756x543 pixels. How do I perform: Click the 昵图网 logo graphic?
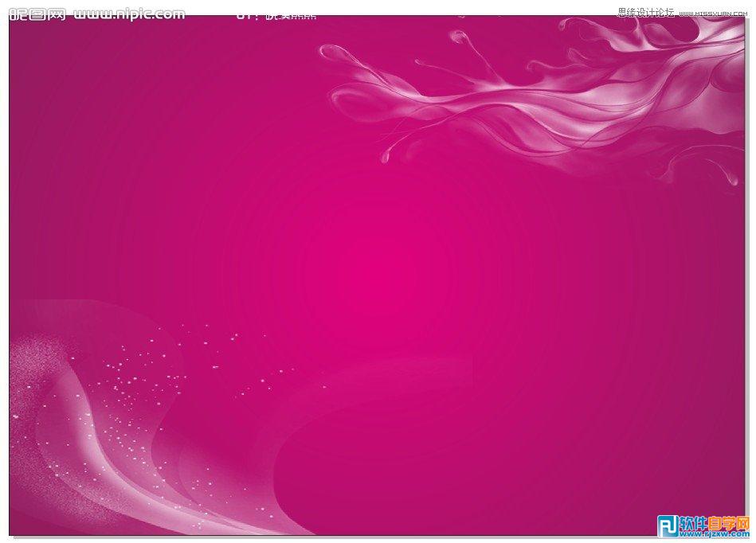click(x=37, y=12)
